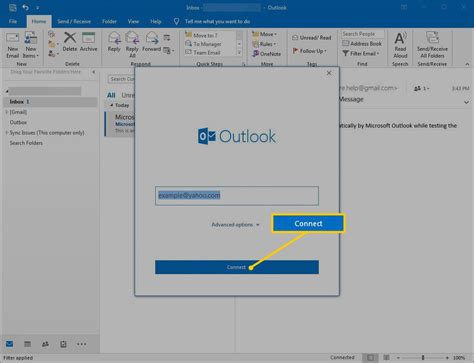Archive the selected message
Screen dimensions: 474x363
(x=88, y=42)
